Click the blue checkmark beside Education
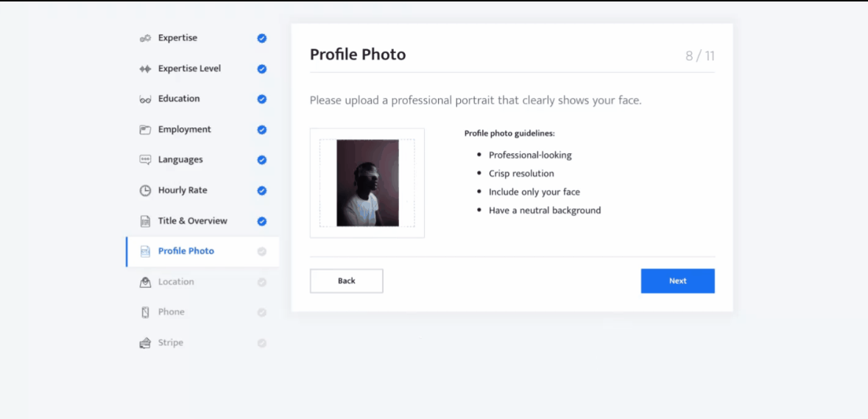Viewport: 868px width, 419px height. pyautogui.click(x=262, y=99)
